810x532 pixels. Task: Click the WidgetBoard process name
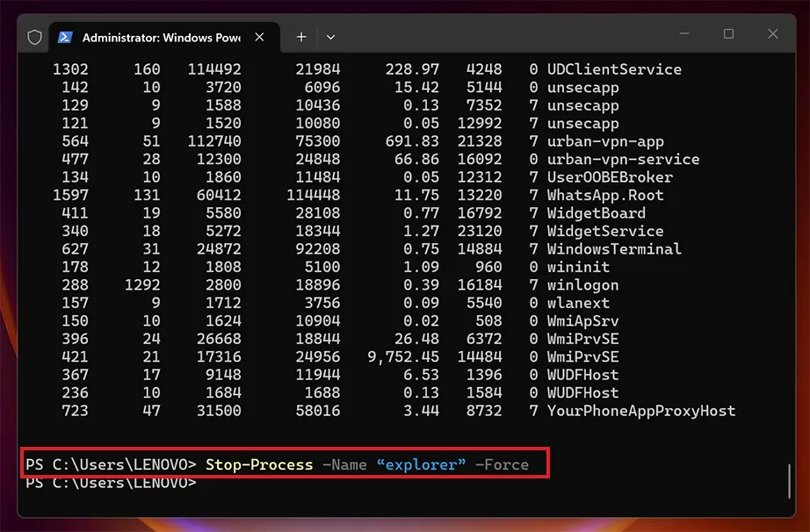[x=597, y=213]
